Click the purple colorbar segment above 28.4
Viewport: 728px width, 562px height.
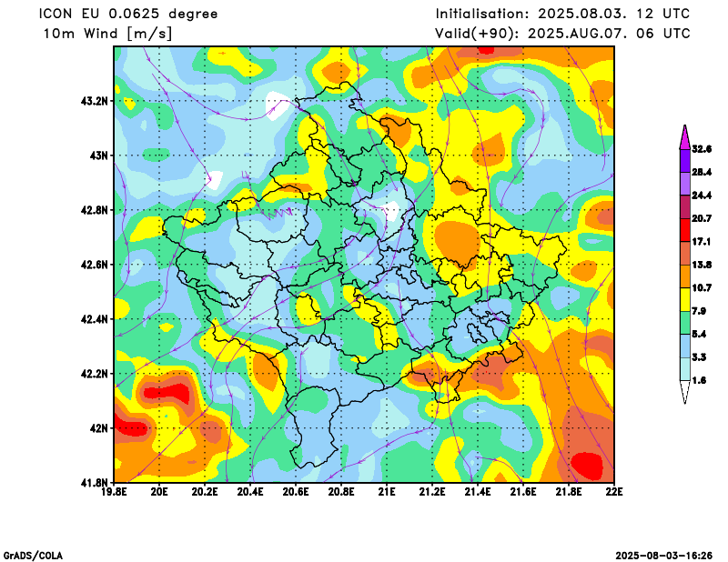[x=685, y=161]
